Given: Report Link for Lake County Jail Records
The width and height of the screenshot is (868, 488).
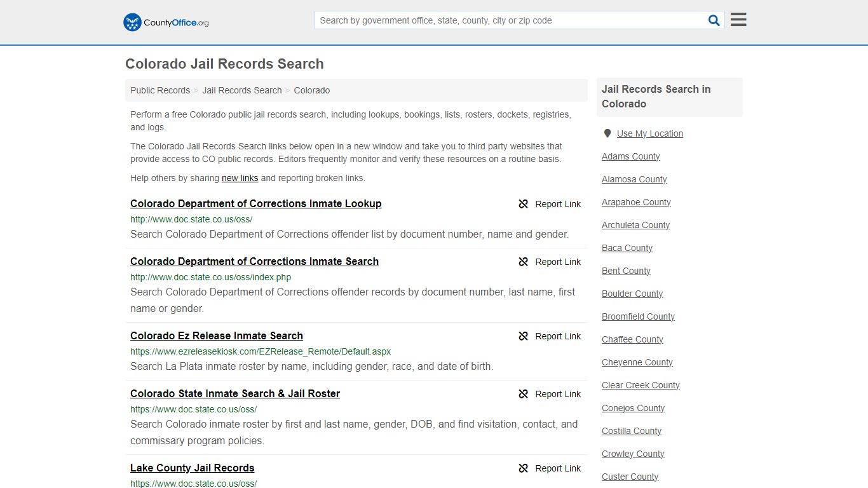Looking at the screenshot, I should point(558,468).
